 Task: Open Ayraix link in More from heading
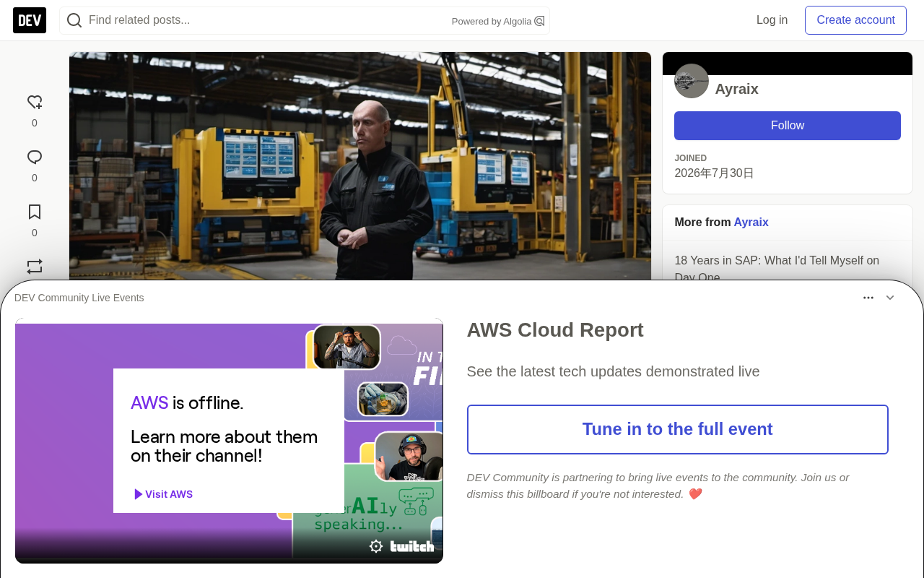point(751,223)
